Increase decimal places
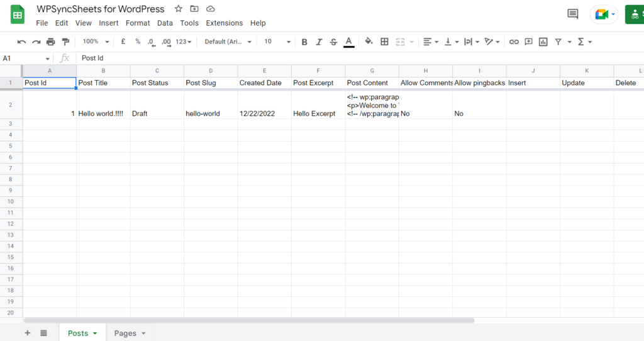This screenshot has height=341, width=644. click(x=166, y=42)
